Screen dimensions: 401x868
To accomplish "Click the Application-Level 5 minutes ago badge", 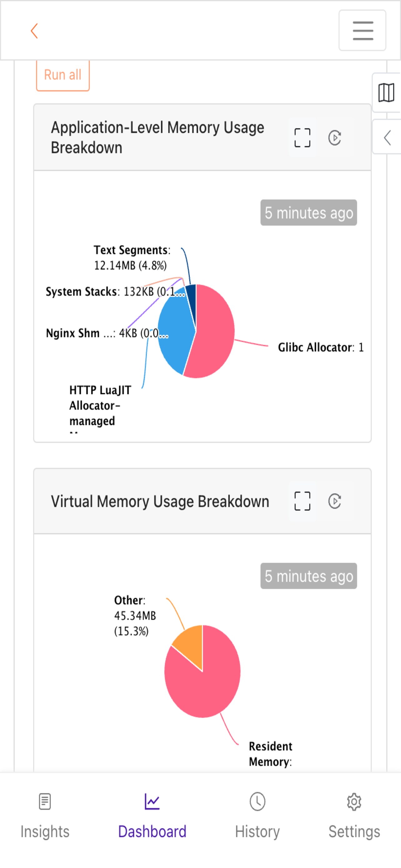I will click(x=309, y=212).
